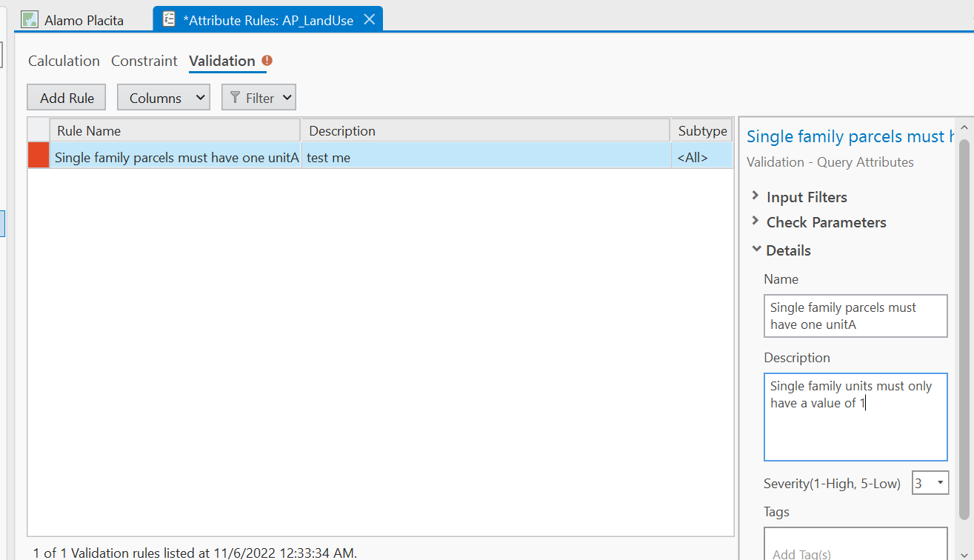Click the details pane vertical scrollbar
Screen dimensions: 974x560
pyautogui.click(x=964, y=330)
